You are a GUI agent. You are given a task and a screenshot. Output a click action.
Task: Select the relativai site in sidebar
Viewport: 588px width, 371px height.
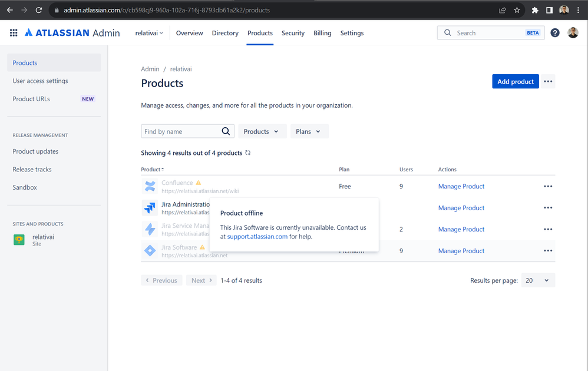pos(54,240)
